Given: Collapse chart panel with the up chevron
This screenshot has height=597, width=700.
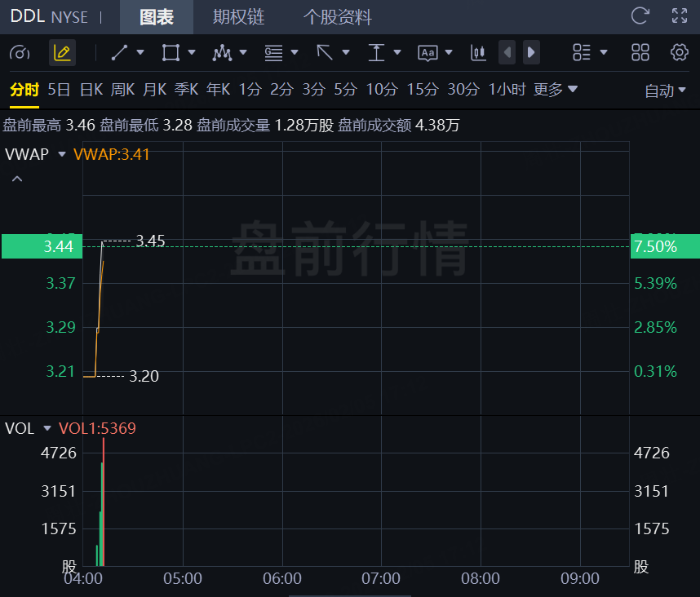Looking at the screenshot, I should pos(17,179).
